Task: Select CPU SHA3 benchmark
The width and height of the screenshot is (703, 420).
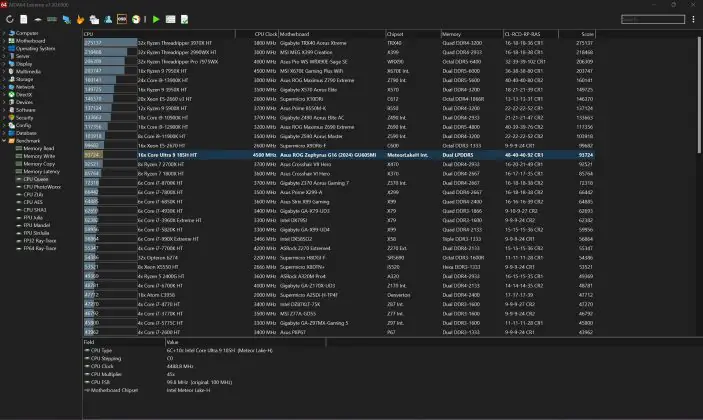Action: click(x=35, y=210)
